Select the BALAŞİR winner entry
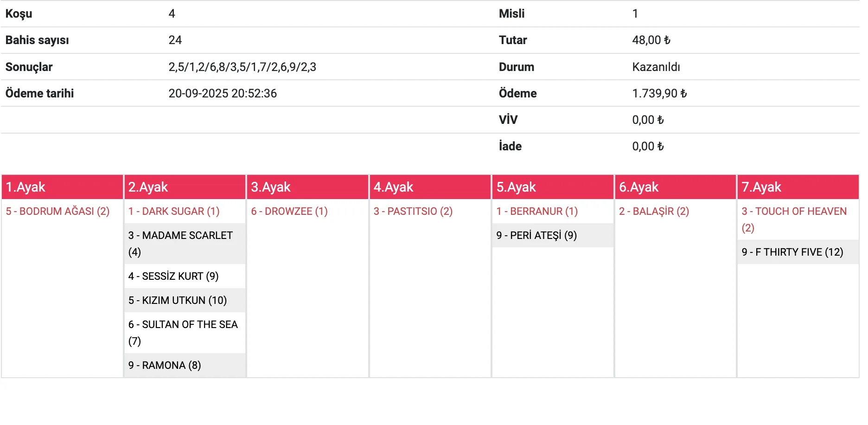This screenshot has width=868, height=425. pyautogui.click(x=654, y=212)
